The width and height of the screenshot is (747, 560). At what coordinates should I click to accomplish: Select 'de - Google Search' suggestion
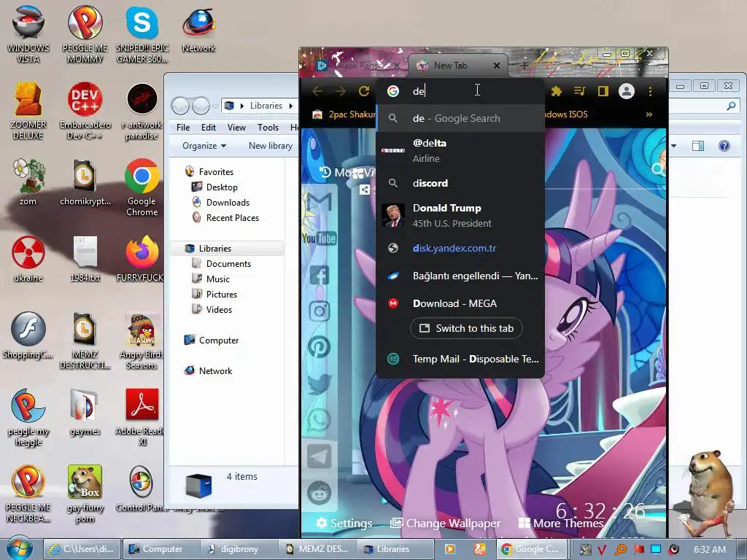pyautogui.click(x=460, y=119)
